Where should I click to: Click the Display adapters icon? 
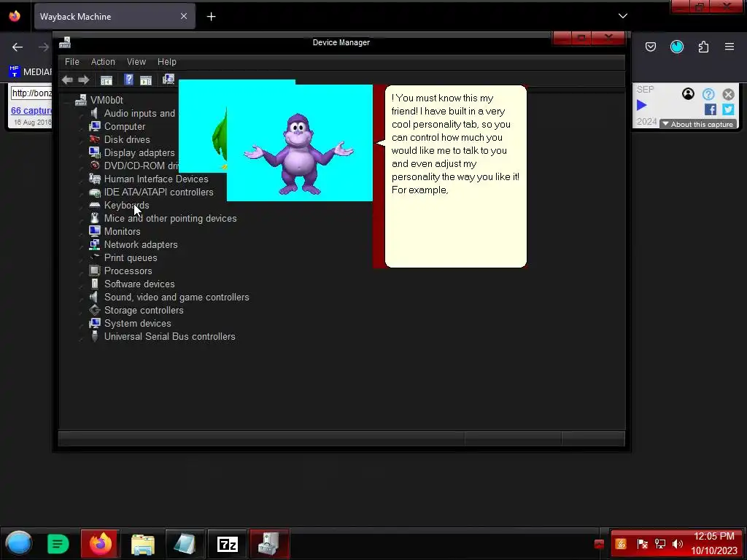click(x=94, y=152)
